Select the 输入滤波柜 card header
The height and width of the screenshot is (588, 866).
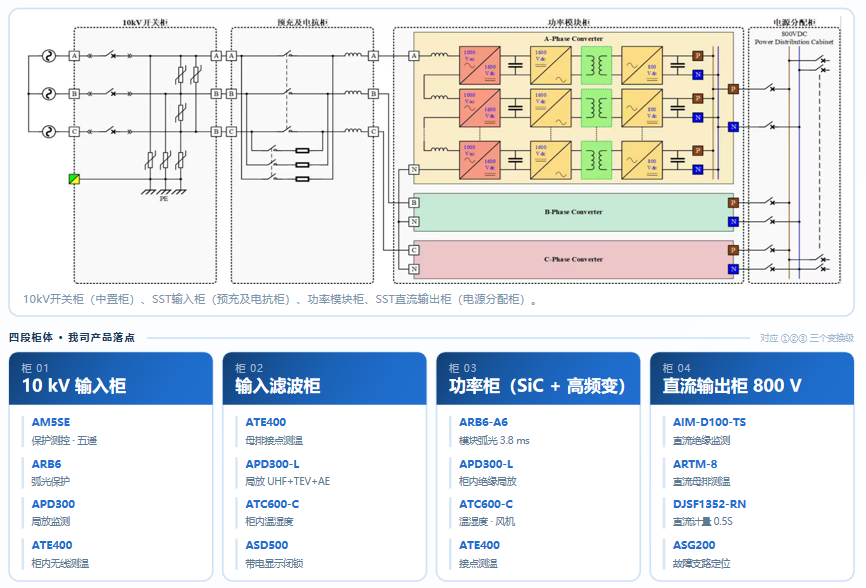coord(324,379)
